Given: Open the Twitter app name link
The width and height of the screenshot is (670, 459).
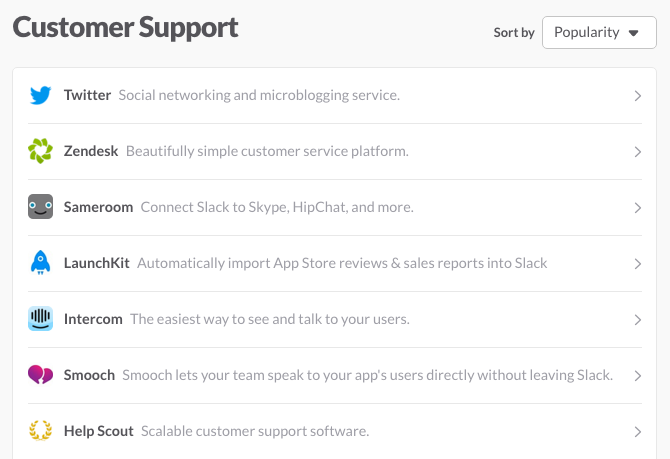Looking at the screenshot, I should (x=87, y=95).
